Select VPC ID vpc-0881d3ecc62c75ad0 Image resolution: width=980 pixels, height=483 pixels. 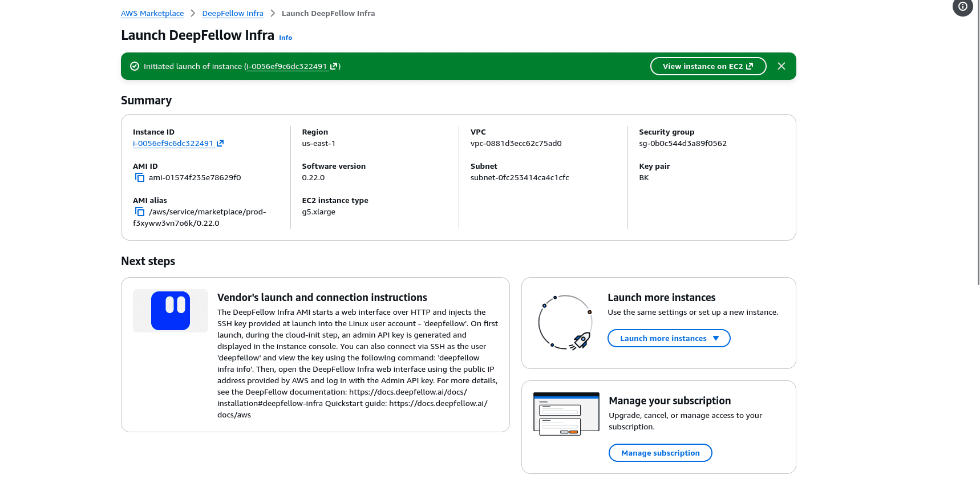516,143
